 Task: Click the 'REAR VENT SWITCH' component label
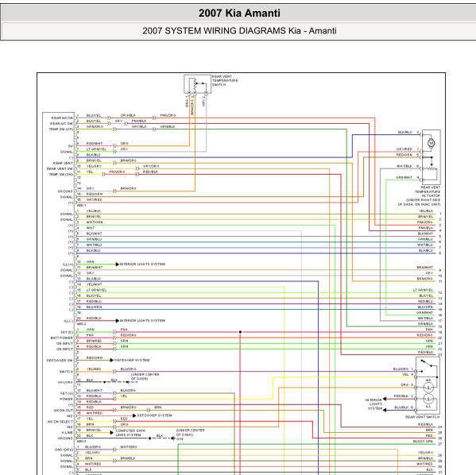422,417
